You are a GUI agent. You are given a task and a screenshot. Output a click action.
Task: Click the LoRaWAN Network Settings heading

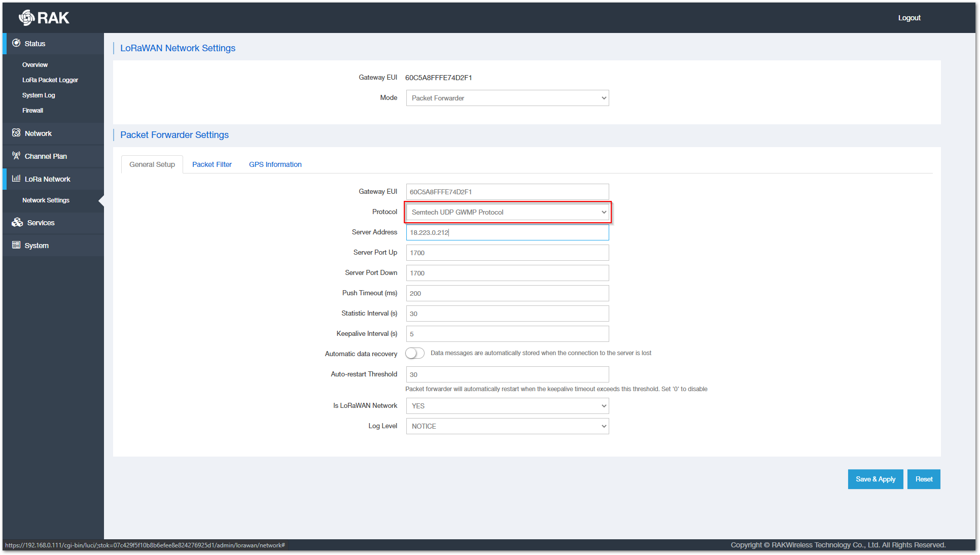pos(178,48)
